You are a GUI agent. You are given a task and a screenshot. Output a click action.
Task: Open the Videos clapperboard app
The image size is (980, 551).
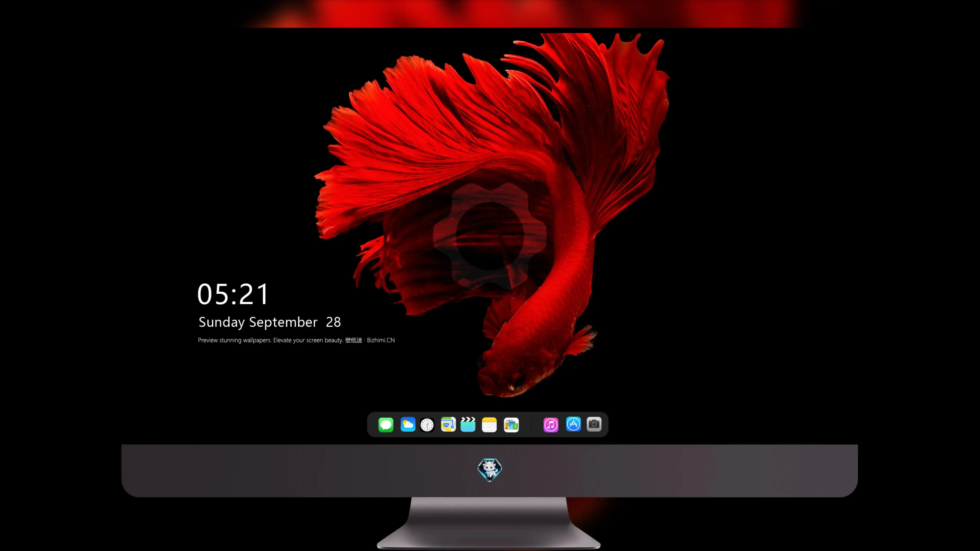click(x=468, y=424)
